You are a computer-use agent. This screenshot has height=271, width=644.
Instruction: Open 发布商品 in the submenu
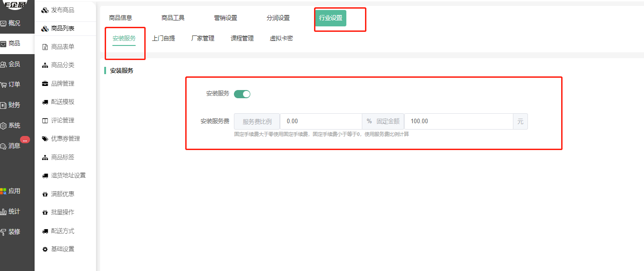coord(62,10)
